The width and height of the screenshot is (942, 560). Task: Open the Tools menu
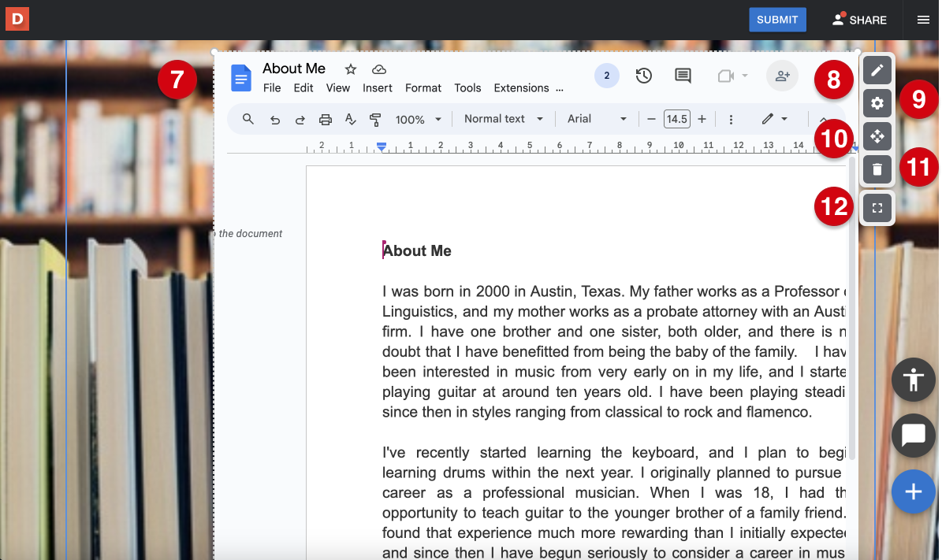tap(467, 87)
